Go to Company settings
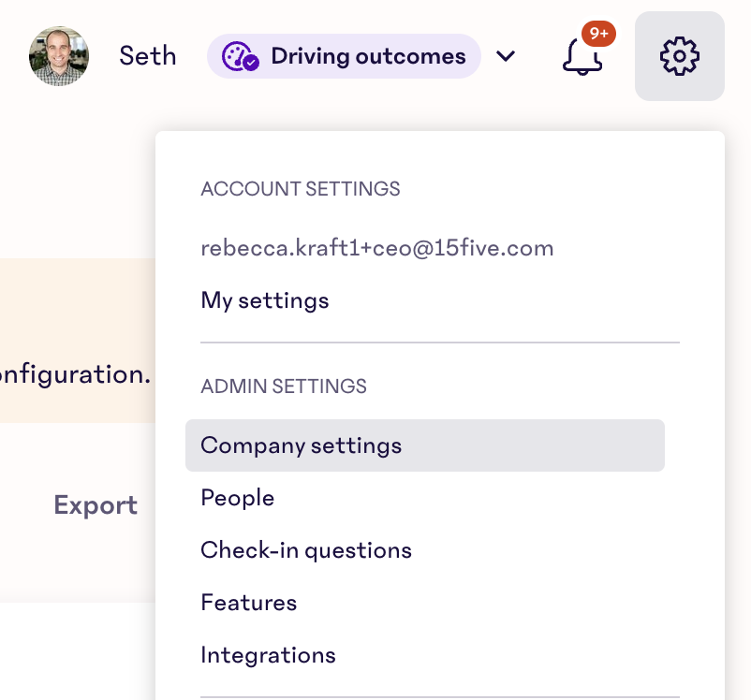The width and height of the screenshot is (751, 700). tap(302, 445)
